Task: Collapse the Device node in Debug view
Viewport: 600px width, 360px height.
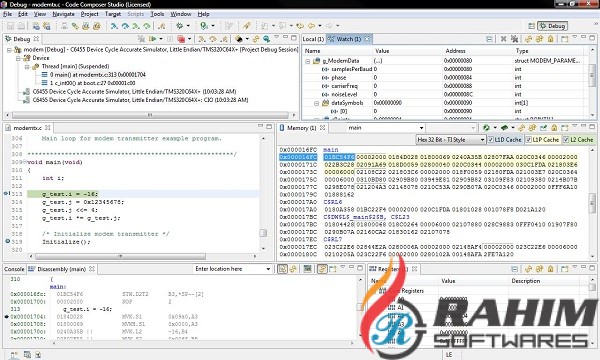Action: coord(18,58)
